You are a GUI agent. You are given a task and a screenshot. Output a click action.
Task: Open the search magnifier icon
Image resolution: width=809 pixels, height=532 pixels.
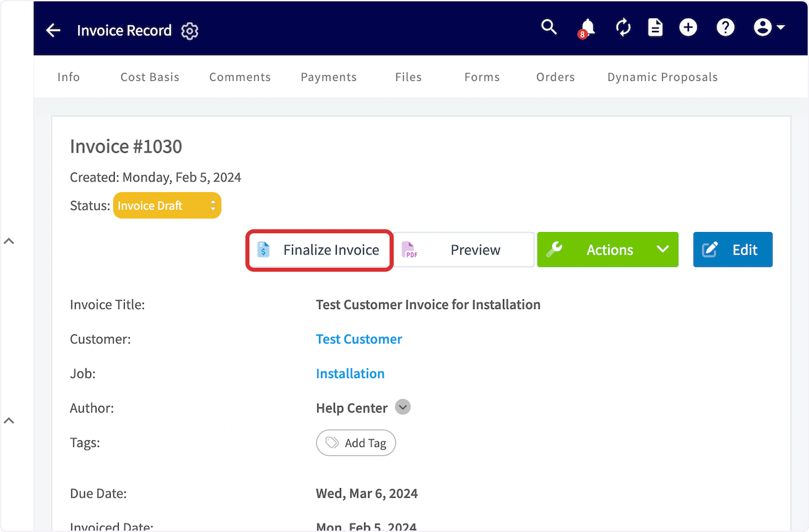(x=549, y=27)
